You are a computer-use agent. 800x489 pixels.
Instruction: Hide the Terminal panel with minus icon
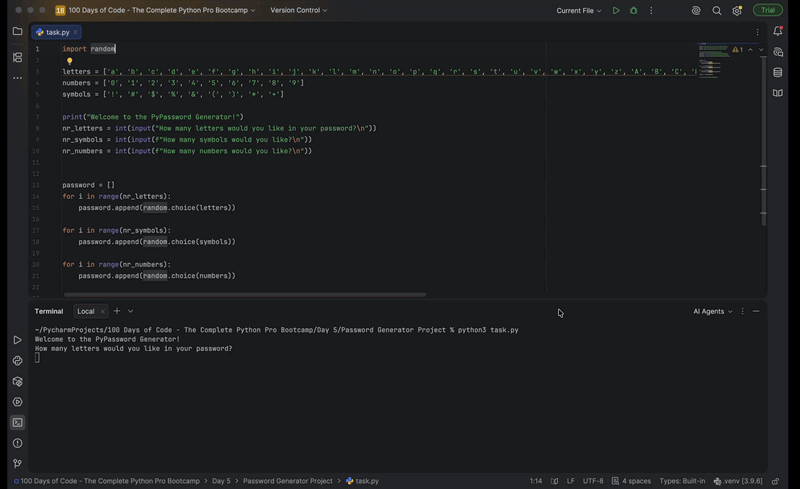[756, 311]
